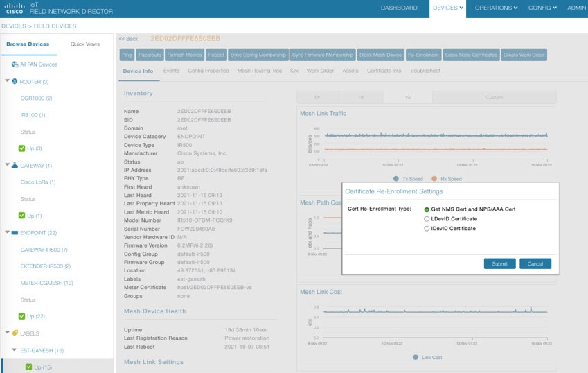Select LDevID Certificate option
Image resolution: width=588 pixels, height=373 pixels.
pyautogui.click(x=427, y=219)
